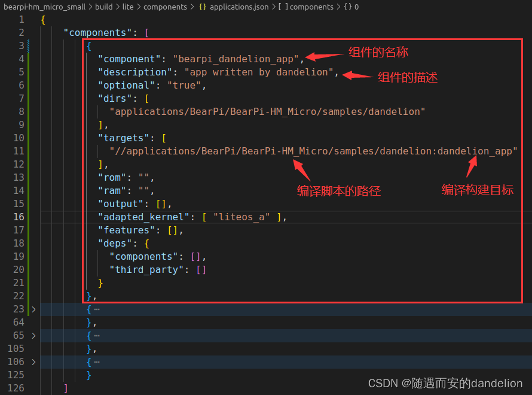Click the "deps" key

[x=115, y=244]
